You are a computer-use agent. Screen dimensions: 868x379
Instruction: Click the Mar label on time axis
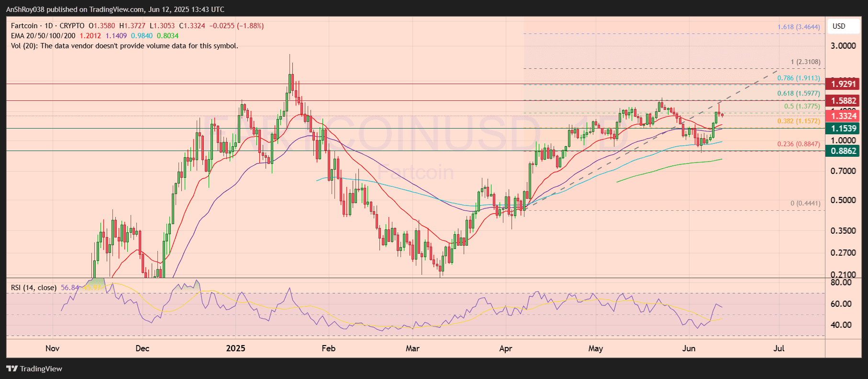tap(412, 348)
